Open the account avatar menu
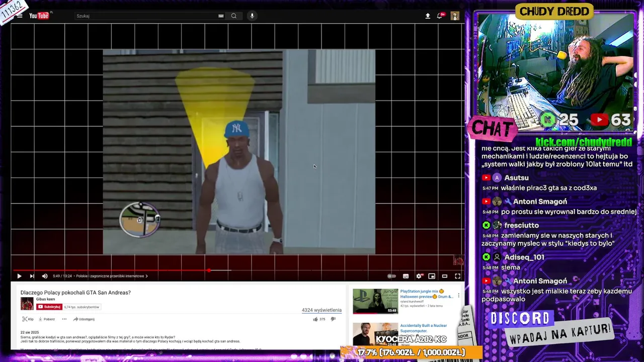 click(x=455, y=16)
